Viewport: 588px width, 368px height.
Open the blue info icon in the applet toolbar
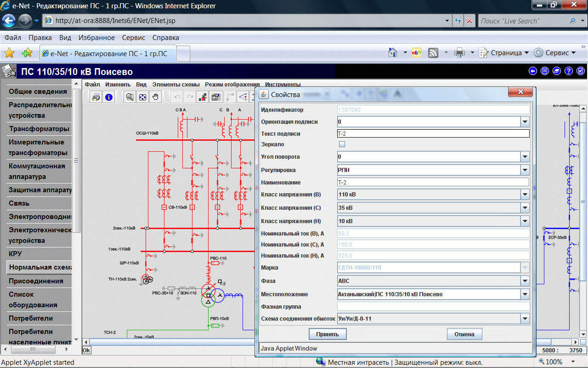point(108,97)
